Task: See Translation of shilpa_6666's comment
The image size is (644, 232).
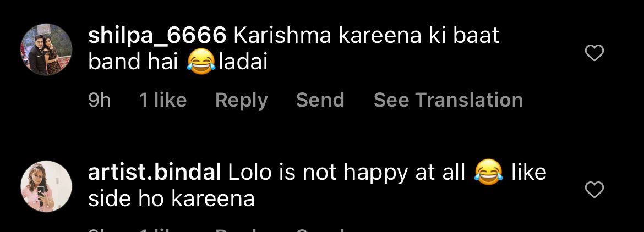Action: tap(448, 100)
